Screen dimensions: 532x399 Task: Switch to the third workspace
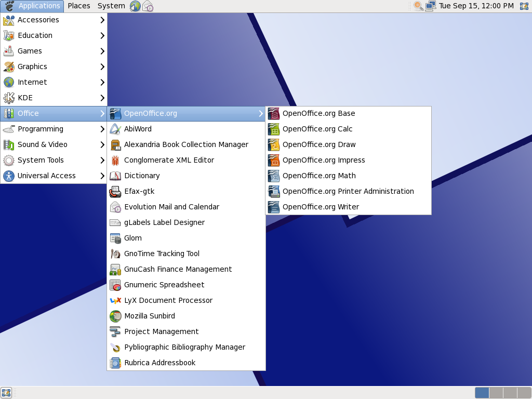(510, 393)
